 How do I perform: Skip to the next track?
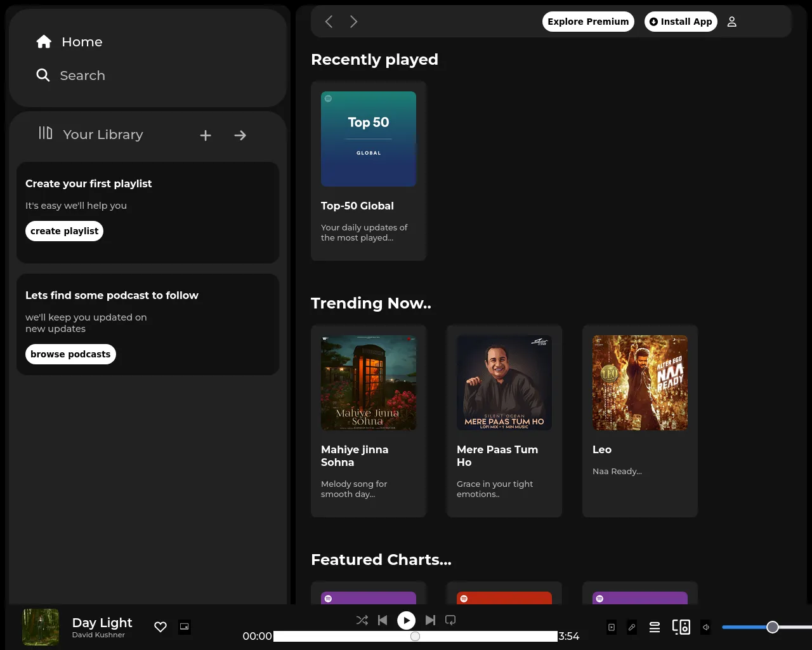pos(430,620)
